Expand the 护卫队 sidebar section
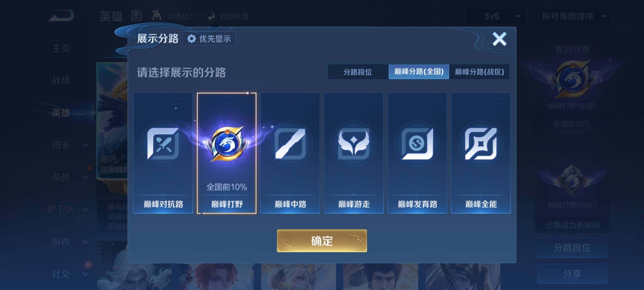The height and width of the screenshot is (290, 644). click(68, 209)
